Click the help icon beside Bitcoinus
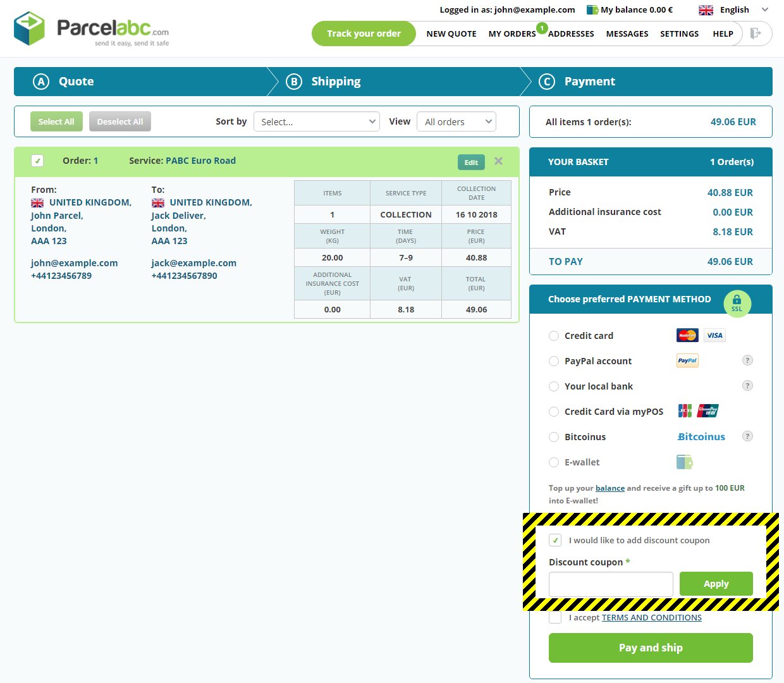This screenshot has height=683, width=784. [x=747, y=436]
